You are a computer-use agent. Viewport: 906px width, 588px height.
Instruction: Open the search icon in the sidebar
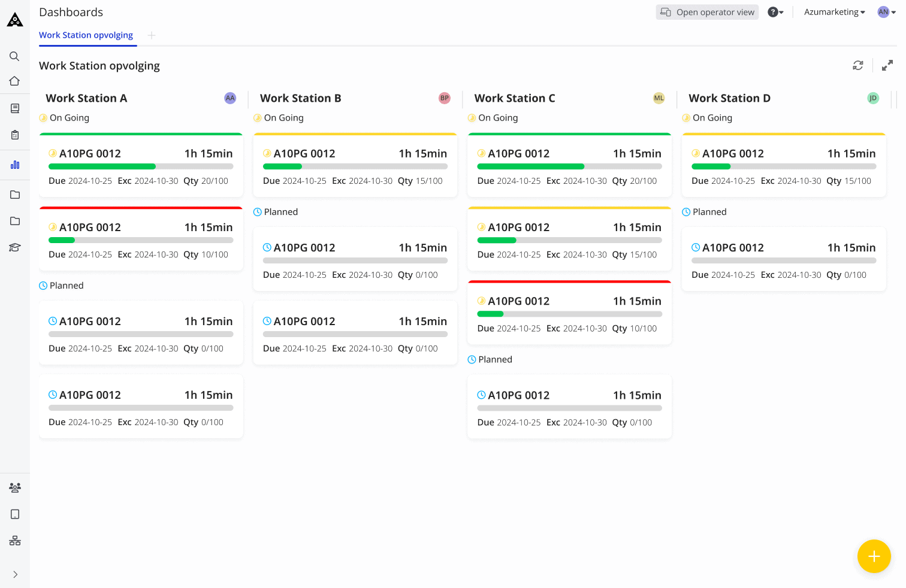point(14,56)
